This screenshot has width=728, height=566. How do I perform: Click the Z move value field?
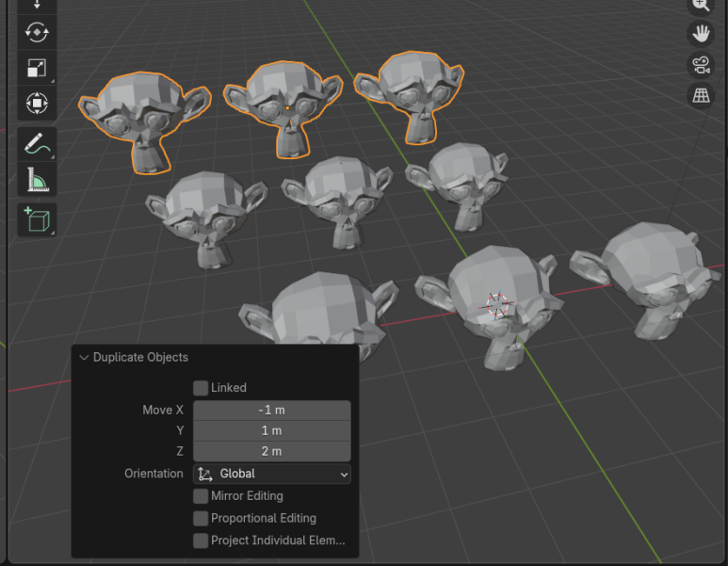coord(272,451)
